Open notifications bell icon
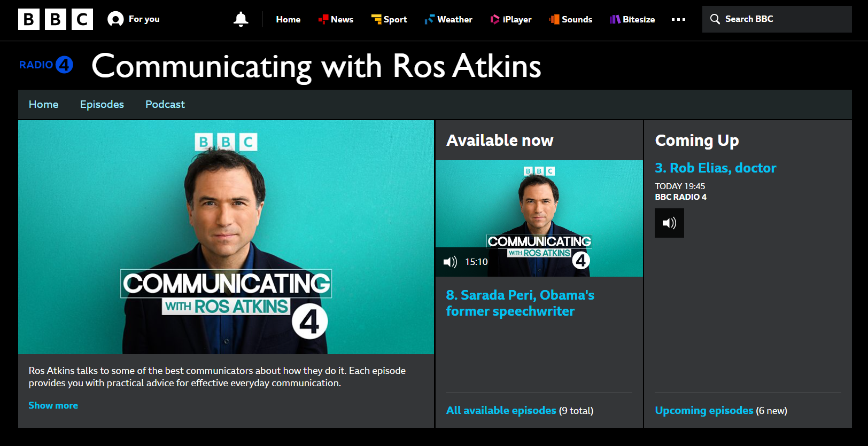Viewport: 868px width, 446px height. point(241,19)
